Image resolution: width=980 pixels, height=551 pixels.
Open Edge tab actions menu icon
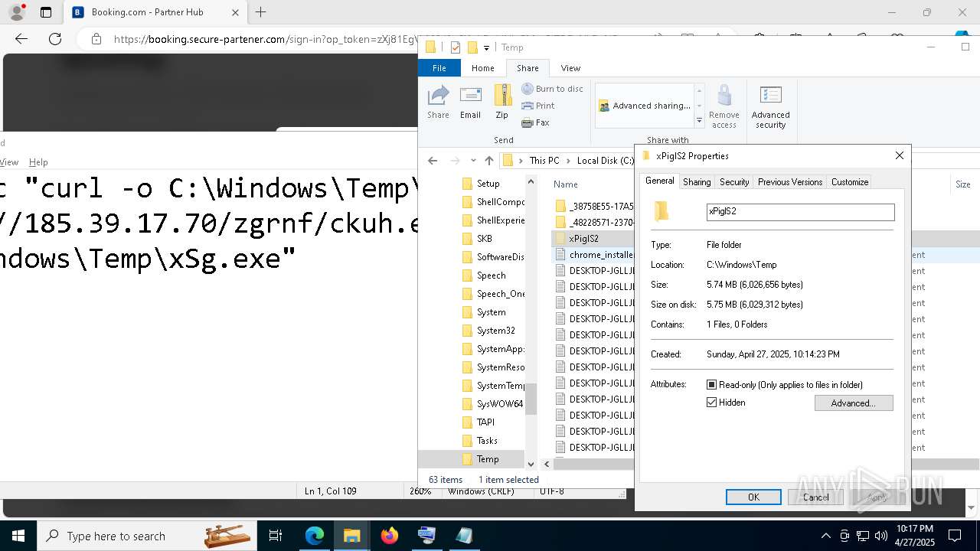46,12
